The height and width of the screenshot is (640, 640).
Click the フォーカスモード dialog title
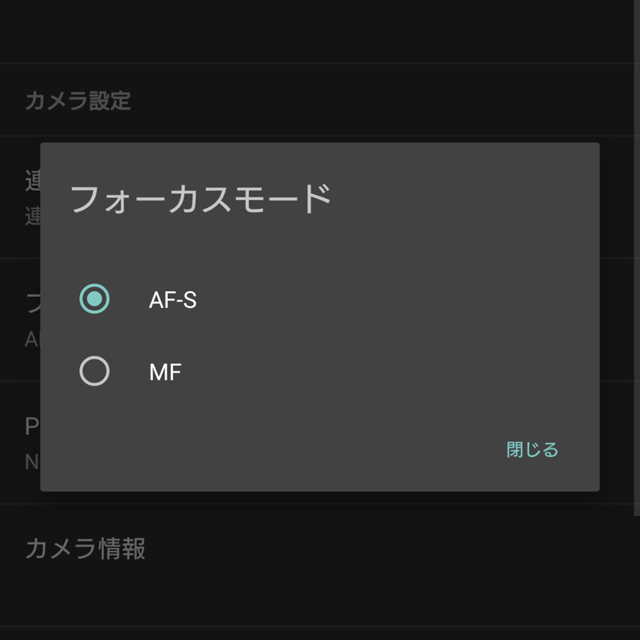pos(201,198)
